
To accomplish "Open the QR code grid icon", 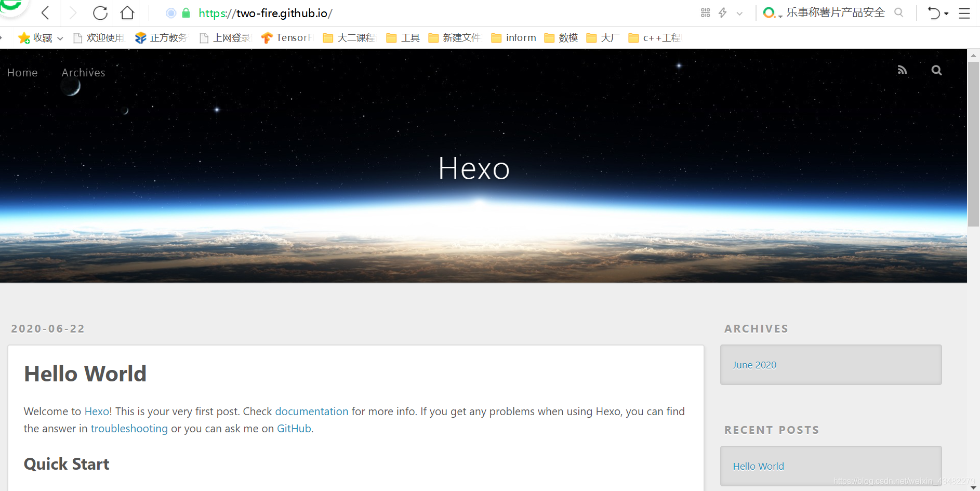I will coord(705,13).
